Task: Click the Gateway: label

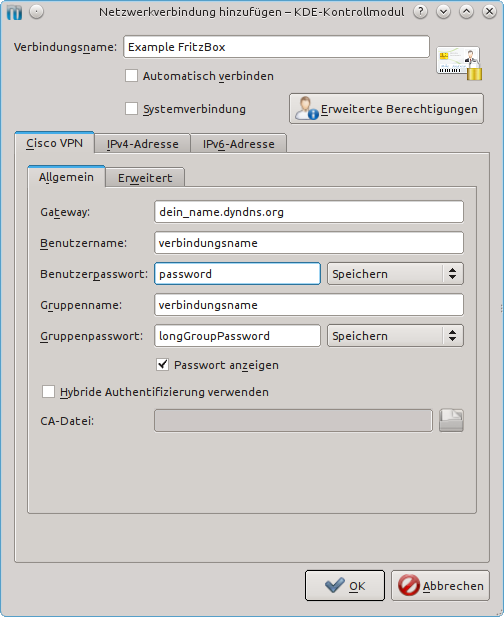Action: 65,212
